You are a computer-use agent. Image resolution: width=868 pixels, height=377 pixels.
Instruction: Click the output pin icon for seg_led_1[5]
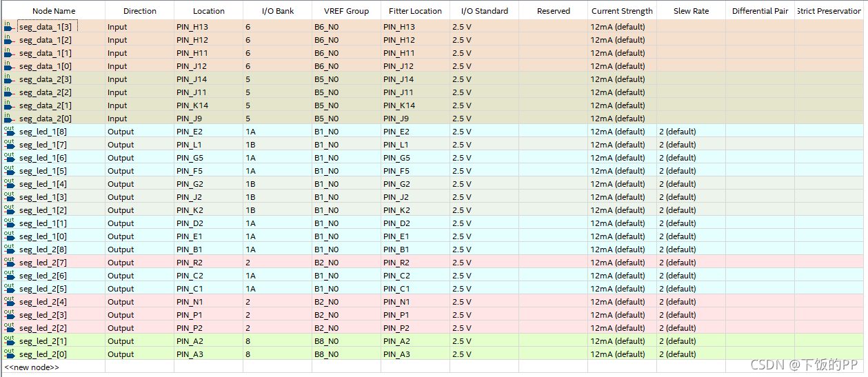9,170
